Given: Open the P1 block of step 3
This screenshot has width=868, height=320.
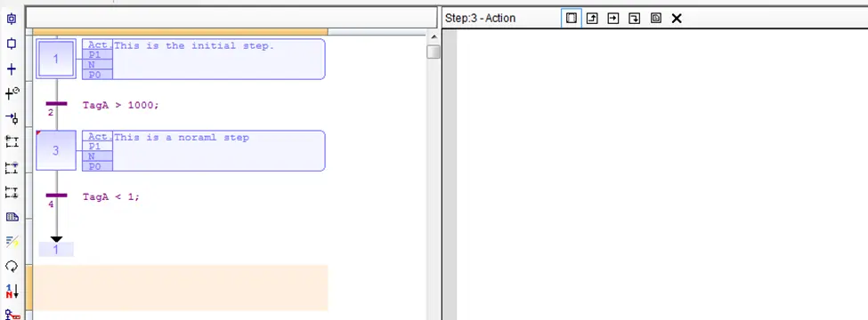Looking at the screenshot, I should click(98, 146).
